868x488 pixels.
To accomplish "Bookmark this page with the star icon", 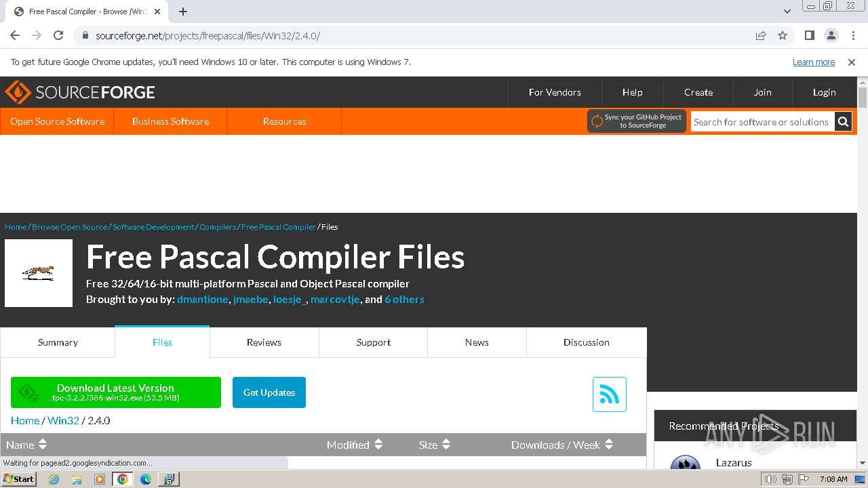I will pos(783,35).
